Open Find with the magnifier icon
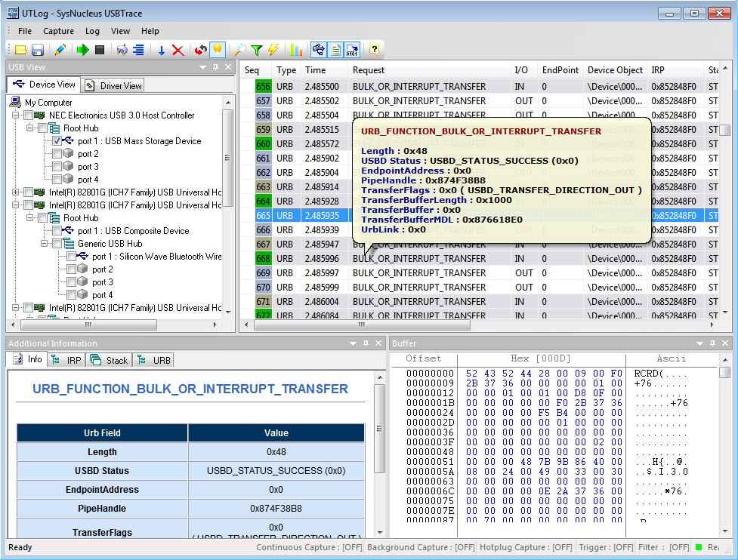 pos(240,50)
